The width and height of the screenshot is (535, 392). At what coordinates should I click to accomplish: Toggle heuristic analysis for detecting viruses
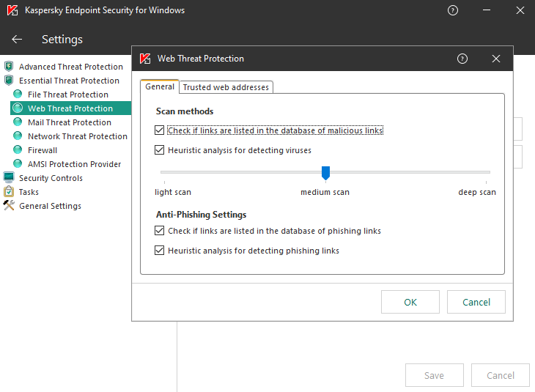(160, 150)
